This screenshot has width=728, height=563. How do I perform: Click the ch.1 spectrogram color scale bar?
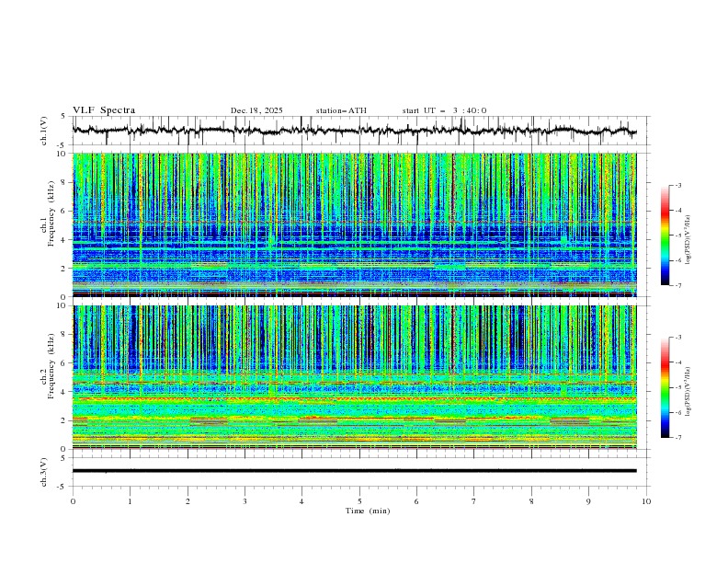point(665,236)
